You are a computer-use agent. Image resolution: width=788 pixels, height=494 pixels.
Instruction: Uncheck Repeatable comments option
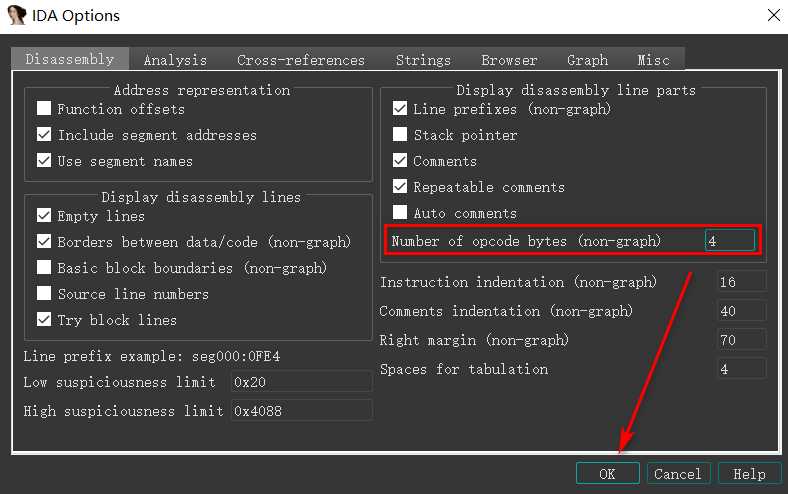pyautogui.click(x=400, y=187)
